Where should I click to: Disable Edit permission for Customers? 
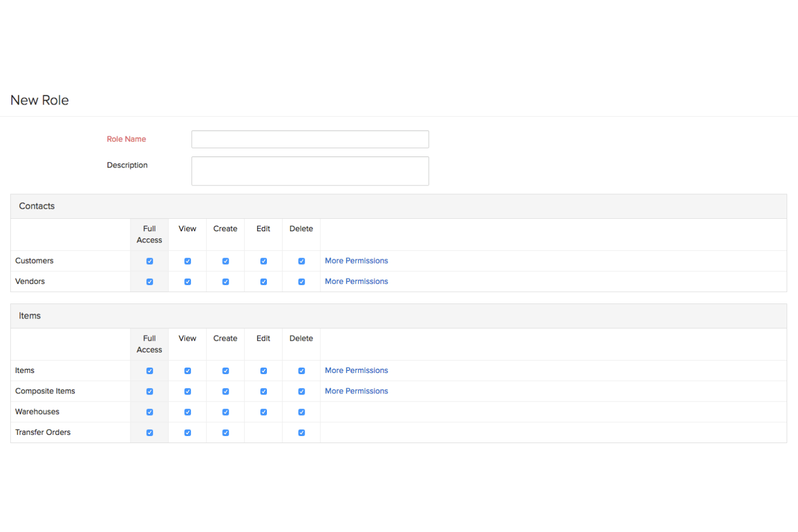[264, 261]
